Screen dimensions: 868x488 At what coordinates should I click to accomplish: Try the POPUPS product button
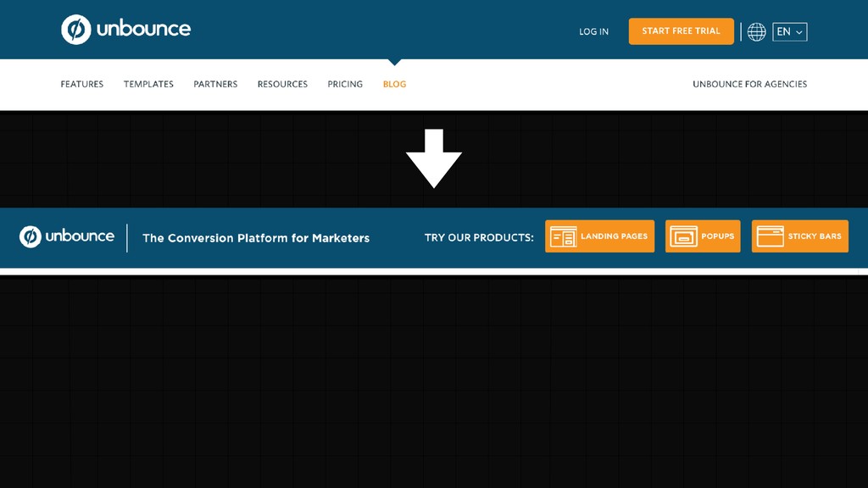tap(703, 236)
